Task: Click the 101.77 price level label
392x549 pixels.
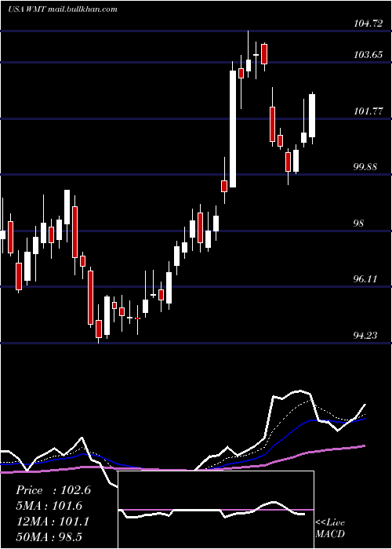Action: (x=368, y=111)
